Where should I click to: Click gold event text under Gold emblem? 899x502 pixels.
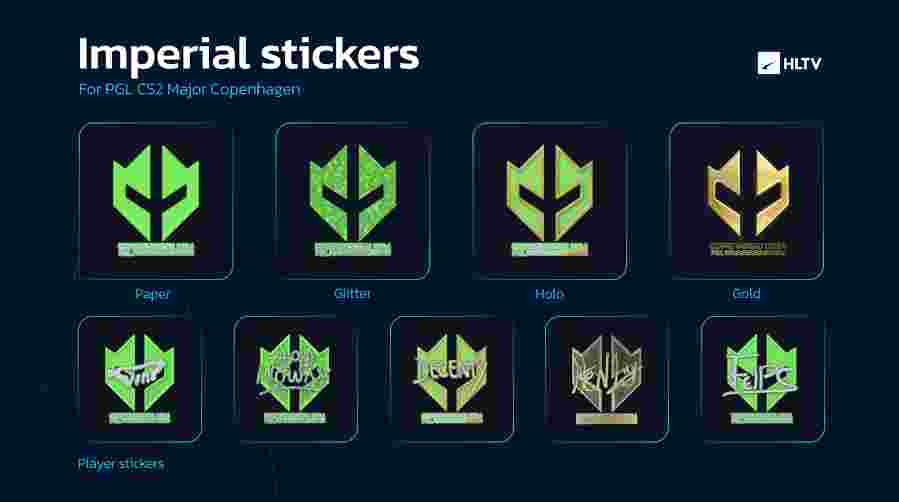click(x=747, y=248)
